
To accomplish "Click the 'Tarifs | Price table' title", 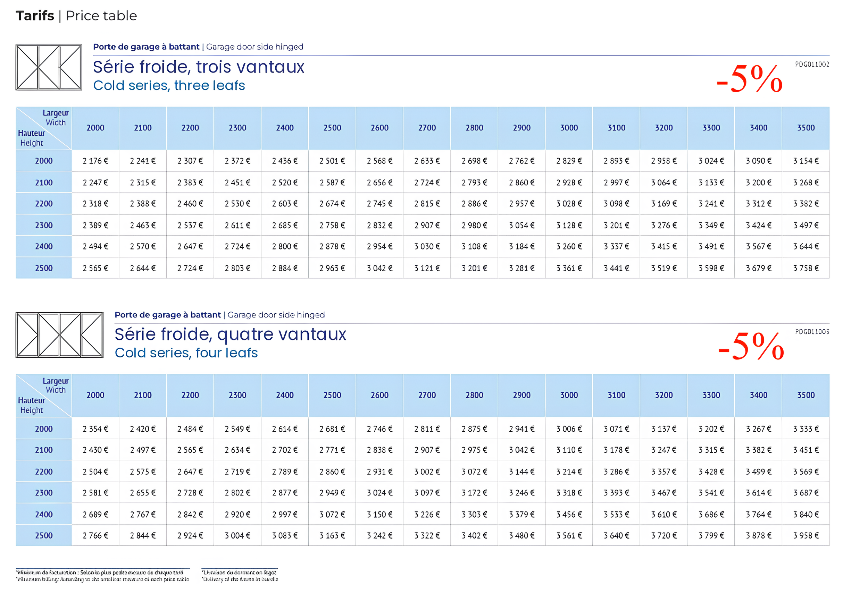I will click(76, 16).
